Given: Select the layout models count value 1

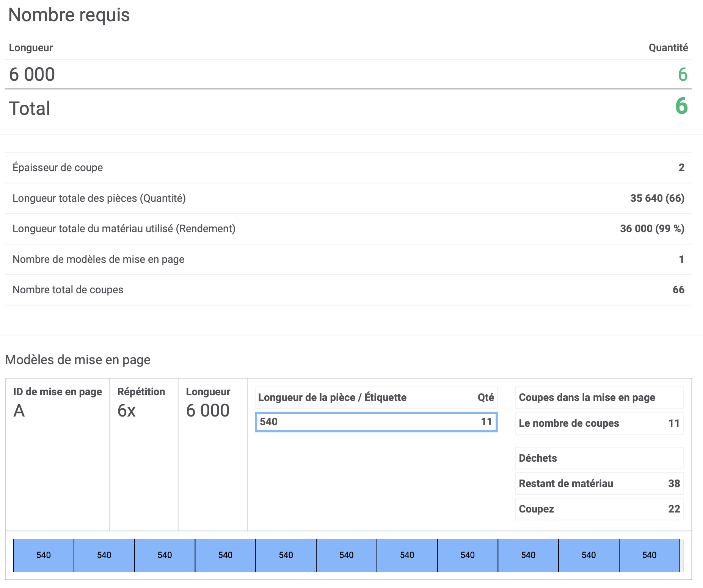Looking at the screenshot, I should point(681,259).
